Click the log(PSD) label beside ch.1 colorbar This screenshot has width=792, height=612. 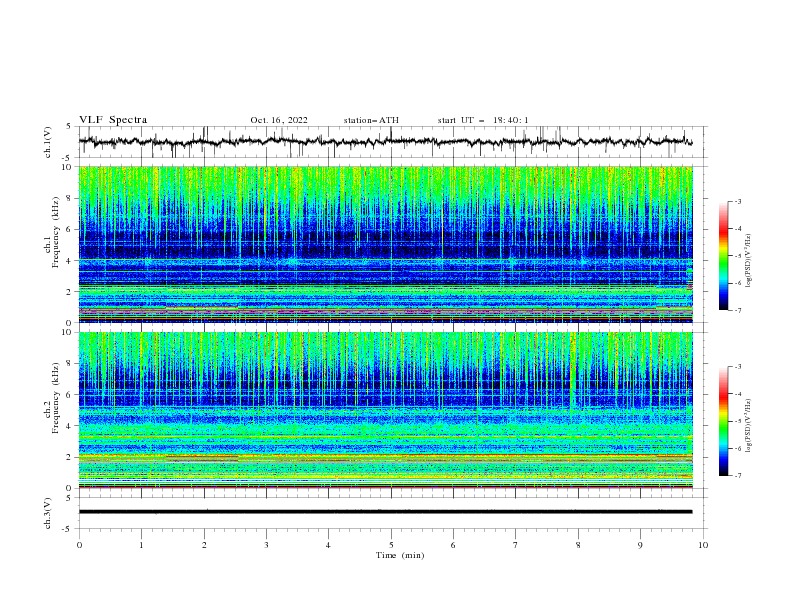(749, 261)
